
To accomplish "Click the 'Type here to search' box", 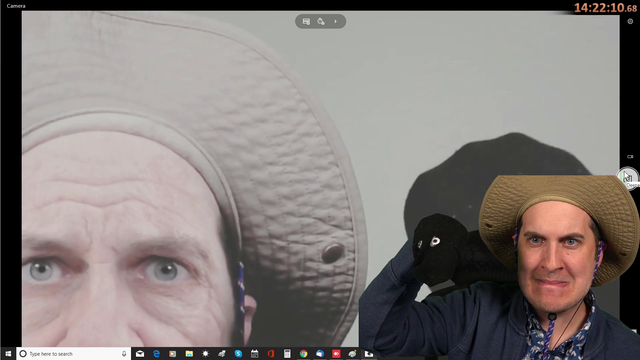I will pos(73,354).
